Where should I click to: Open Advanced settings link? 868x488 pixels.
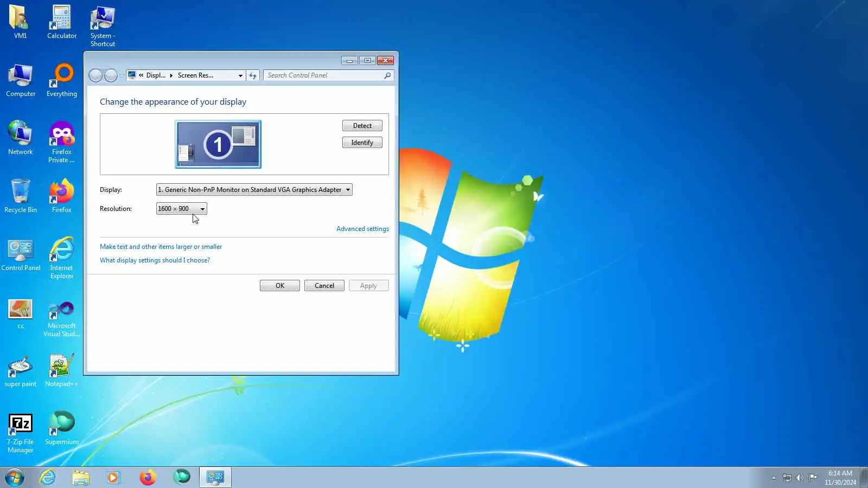tap(362, 229)
